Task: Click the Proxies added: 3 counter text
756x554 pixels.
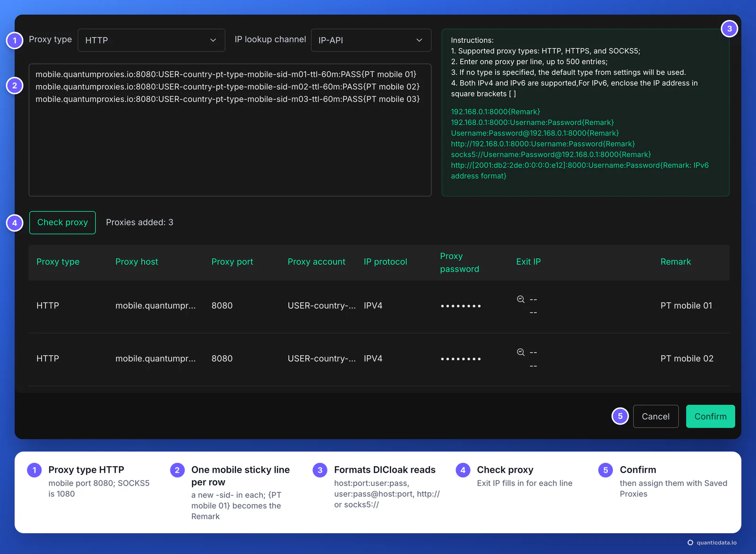Action: coord(139,222)
